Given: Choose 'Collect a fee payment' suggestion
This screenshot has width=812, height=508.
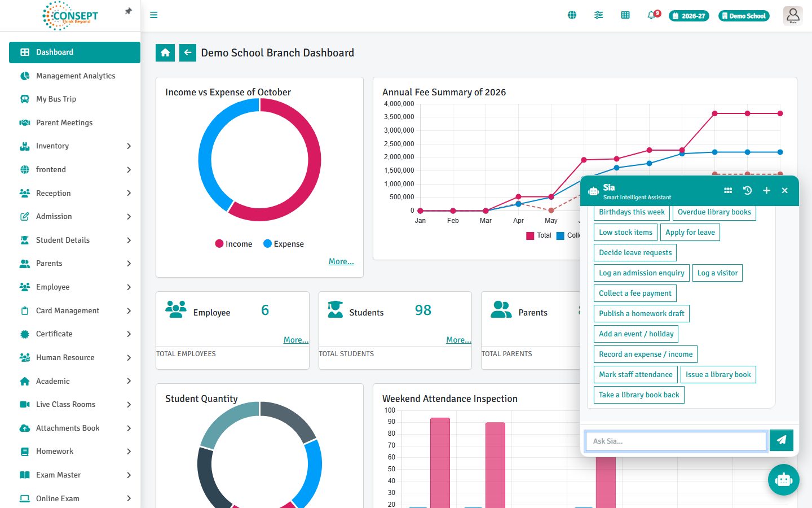Looking at the screenshot, I should point(635,294).
